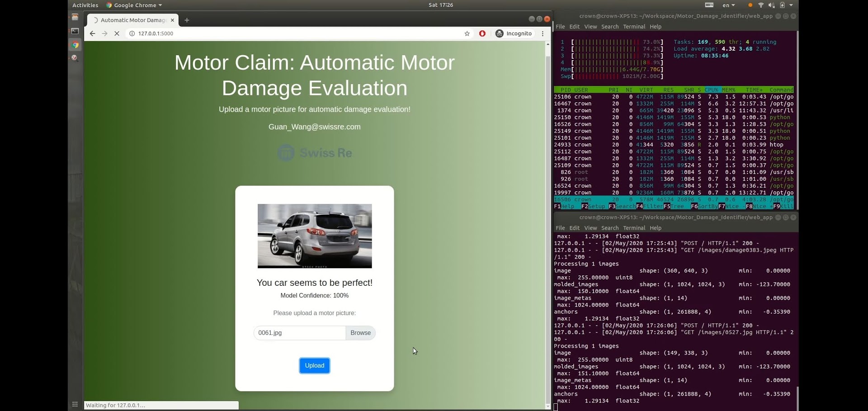The image size is (868, 411).
Task: Open Terminal from the Ubuntu dock
Action: (75, 31)
